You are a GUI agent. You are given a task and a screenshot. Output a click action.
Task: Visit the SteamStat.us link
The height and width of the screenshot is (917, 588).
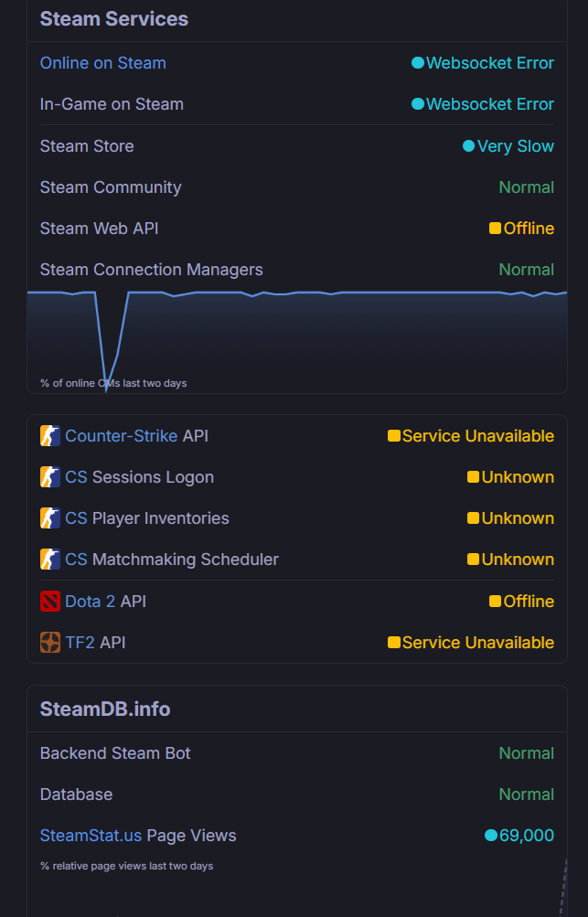pos(91,836)
